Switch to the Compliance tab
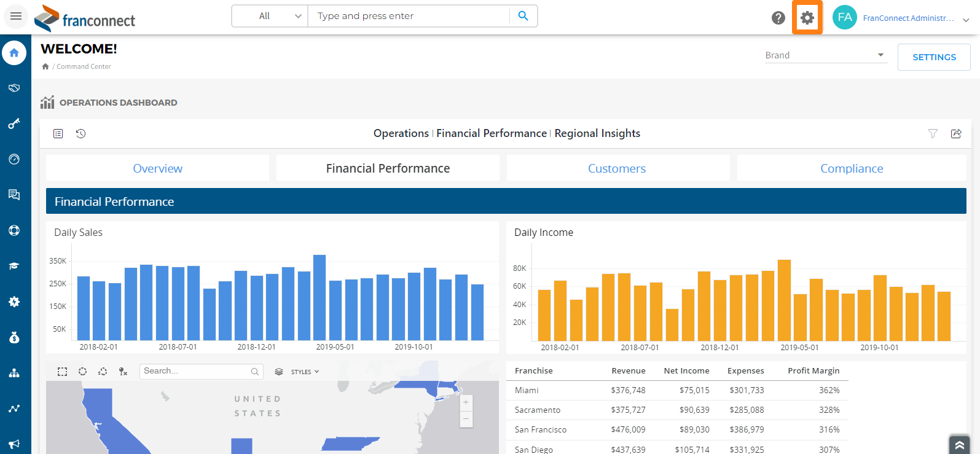The image size is (980, 454). (x=852, y=168)
